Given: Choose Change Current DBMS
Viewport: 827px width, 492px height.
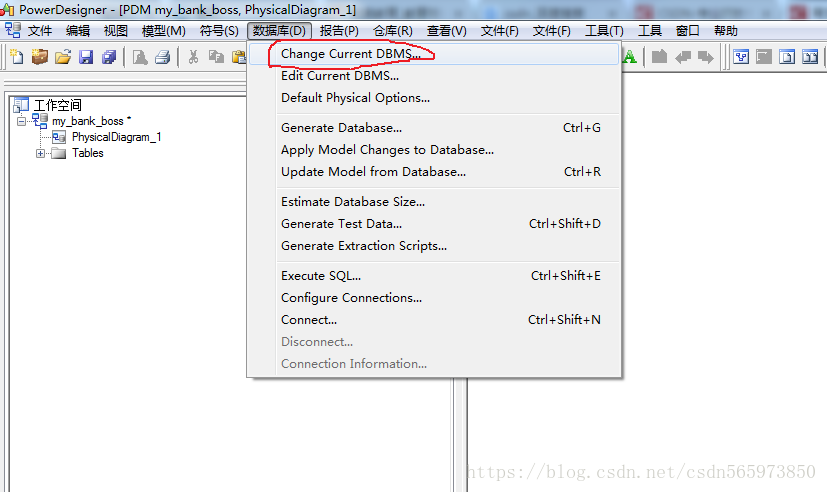Looking at the screenshot, I should point(433,54).
